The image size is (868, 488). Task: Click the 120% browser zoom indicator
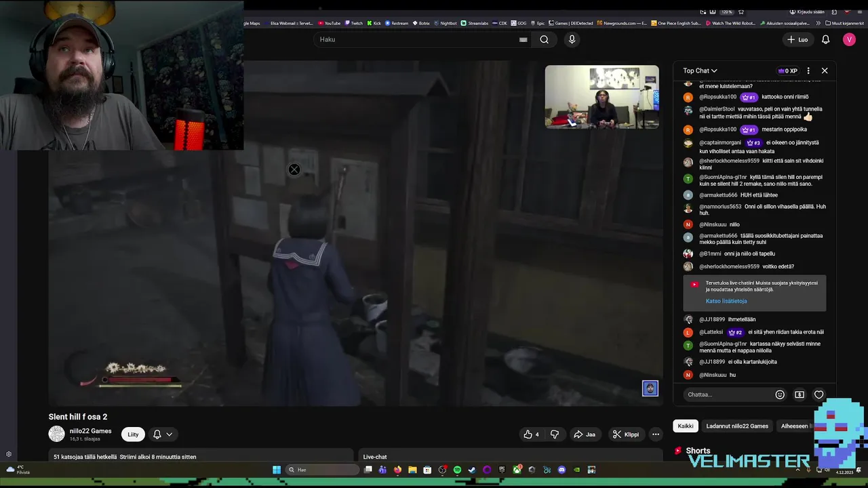tap(727, 12)
